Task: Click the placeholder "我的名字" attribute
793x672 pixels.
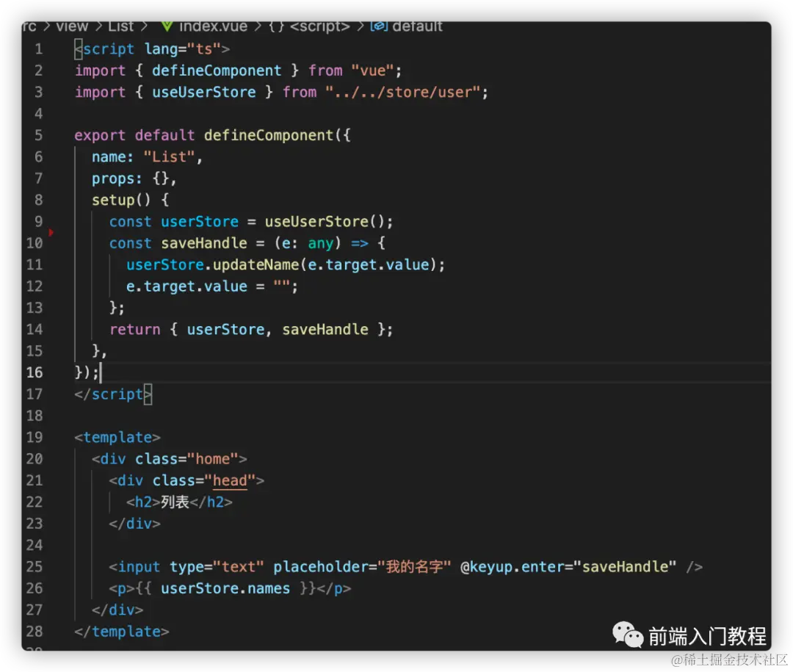Action: coord(361,567)
